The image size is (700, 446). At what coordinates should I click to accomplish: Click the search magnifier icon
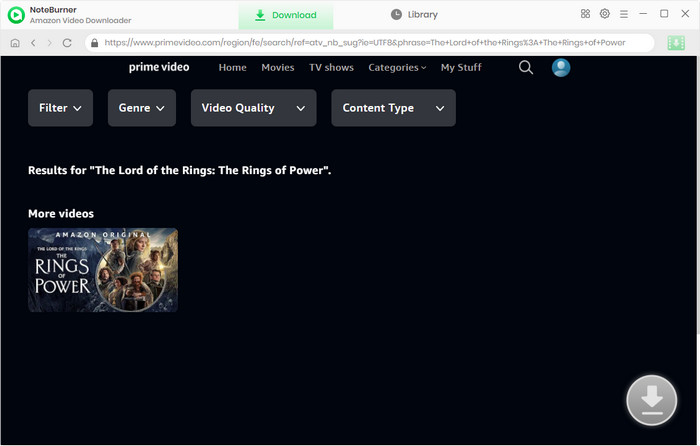[x=526, y=67]
